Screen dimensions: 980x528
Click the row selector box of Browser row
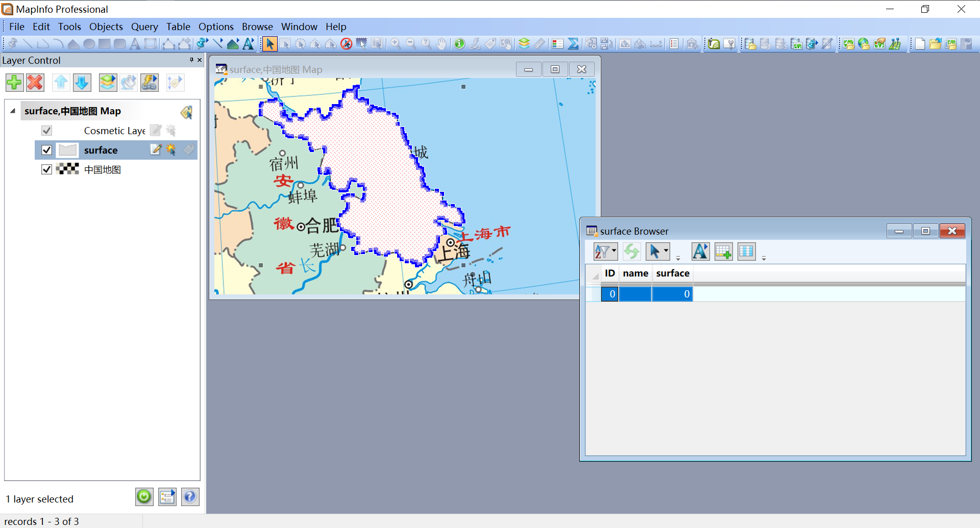[593, 294]
